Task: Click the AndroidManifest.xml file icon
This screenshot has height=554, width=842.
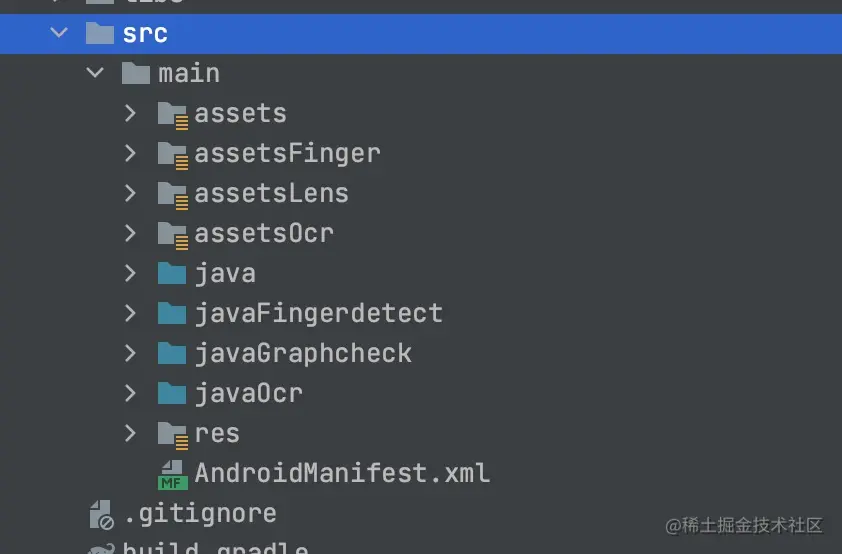Action: (x=173, y=473)
